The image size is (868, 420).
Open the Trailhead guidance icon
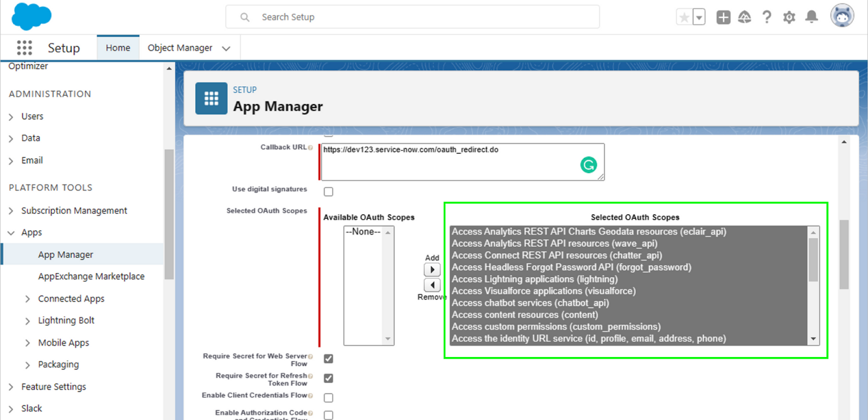point(745,17)
